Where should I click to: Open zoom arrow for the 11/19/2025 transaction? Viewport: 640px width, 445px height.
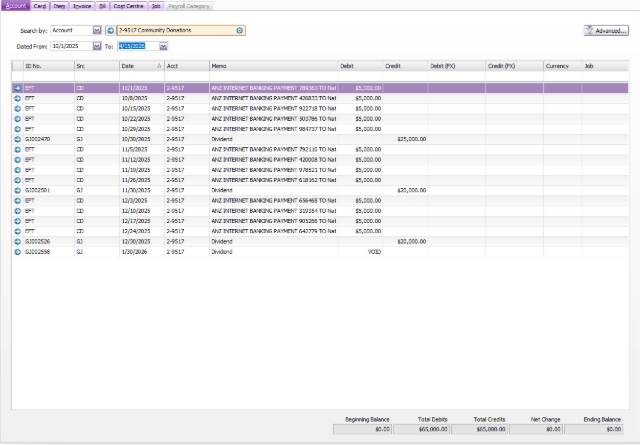(17, 170)
